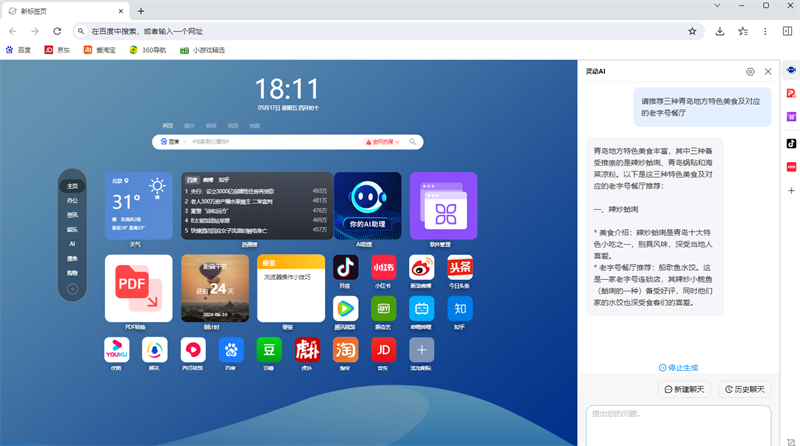Open the Hupu red shortcut icon
This screenshot has height=446, width=800.
(307, 350)
